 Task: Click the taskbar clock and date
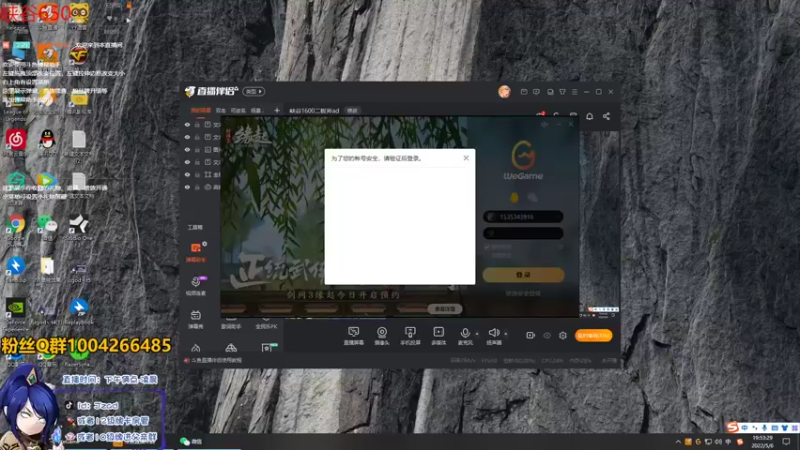tap(762, 442)
